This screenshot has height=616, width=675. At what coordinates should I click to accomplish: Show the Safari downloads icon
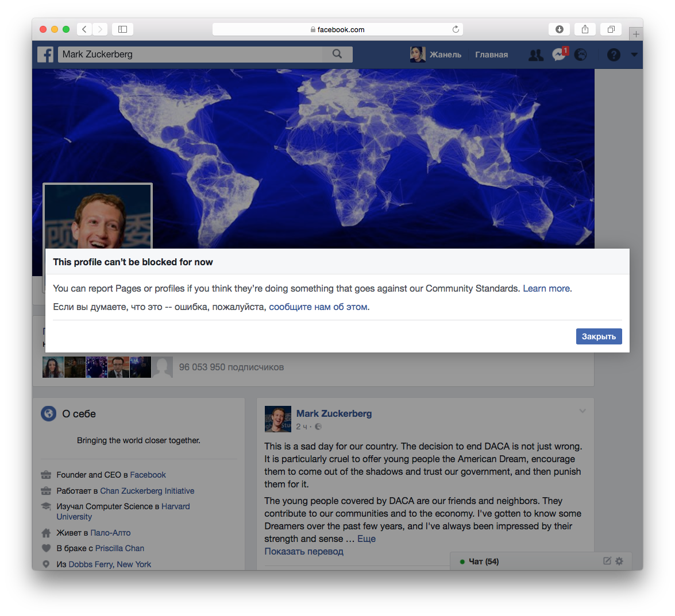click(x=559, y=29)
